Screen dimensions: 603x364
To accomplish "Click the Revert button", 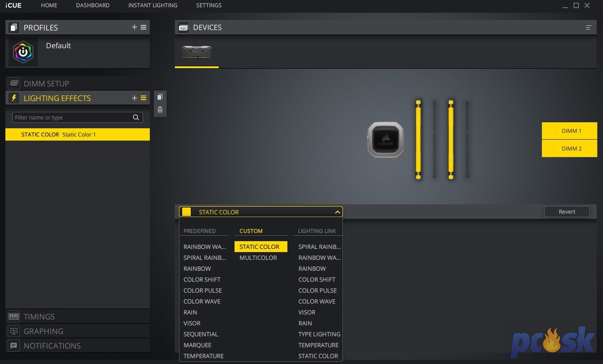I will point(567,212).
